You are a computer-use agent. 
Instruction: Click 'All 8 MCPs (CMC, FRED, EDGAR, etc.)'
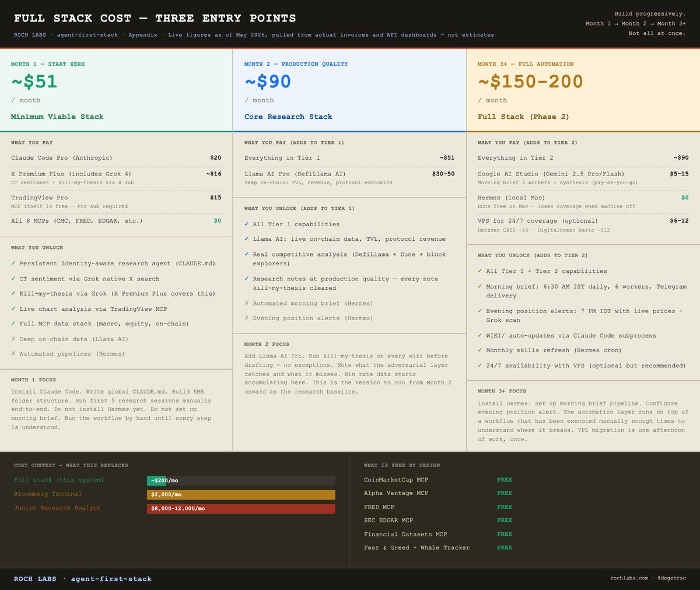tap(116, 221)
